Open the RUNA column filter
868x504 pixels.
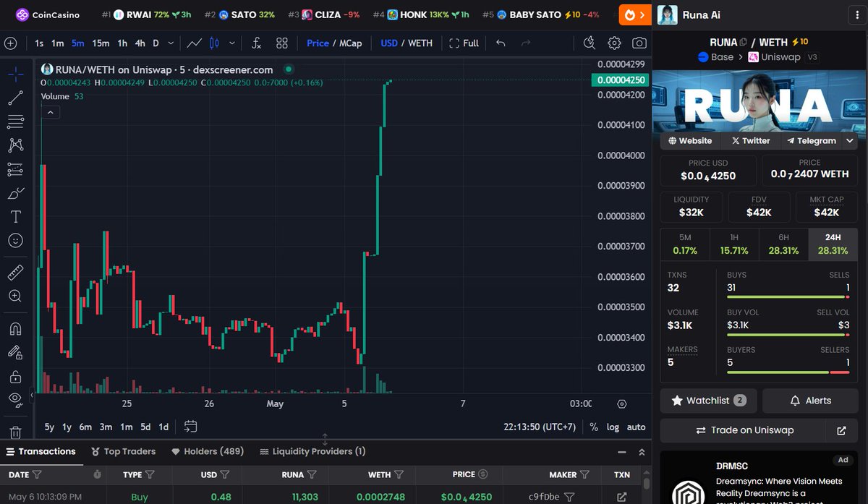pos(312,475)
